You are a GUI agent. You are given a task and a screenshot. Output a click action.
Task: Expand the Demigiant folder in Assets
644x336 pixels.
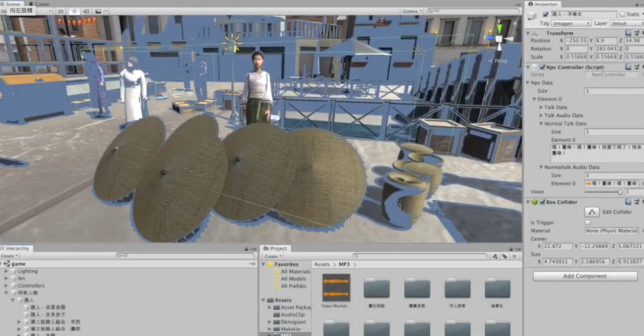click(x=269, y=322)
